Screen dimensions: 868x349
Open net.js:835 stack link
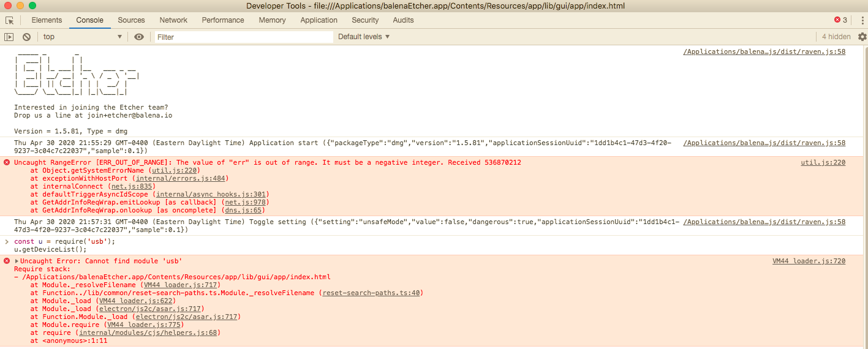[x=132, y=186]
